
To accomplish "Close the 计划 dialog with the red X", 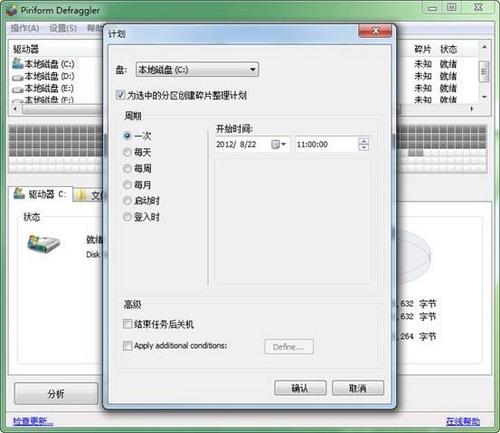I will (x=375, y=31).
